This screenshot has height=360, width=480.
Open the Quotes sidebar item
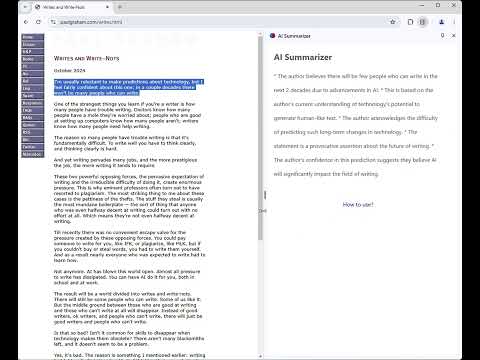(33, 125)
